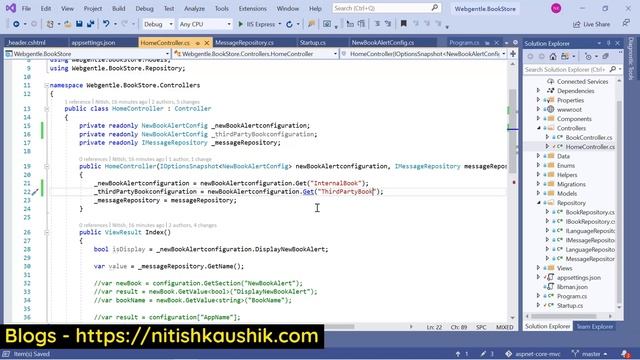
Task: Toggle pin on the Program.cs preview tab
Action: click(487, 42)
